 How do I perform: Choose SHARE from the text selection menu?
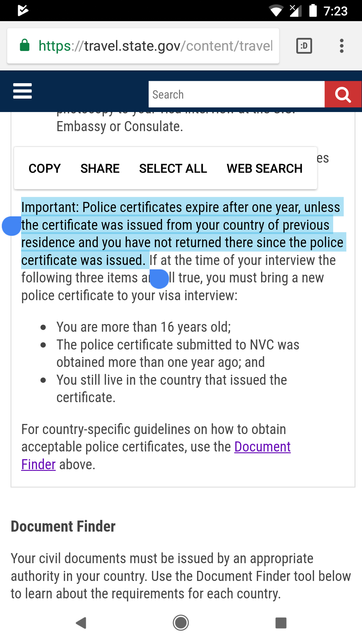(x=100, y=168)
